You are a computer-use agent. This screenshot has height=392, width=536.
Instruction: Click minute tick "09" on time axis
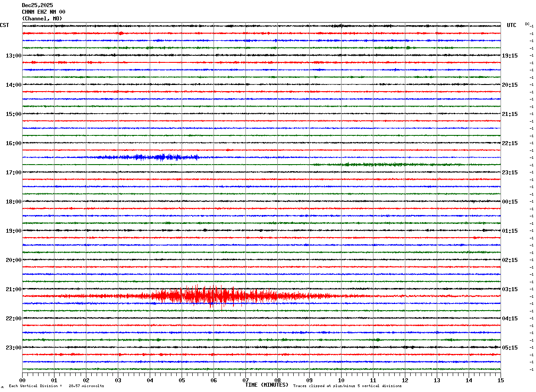[309, 380]
